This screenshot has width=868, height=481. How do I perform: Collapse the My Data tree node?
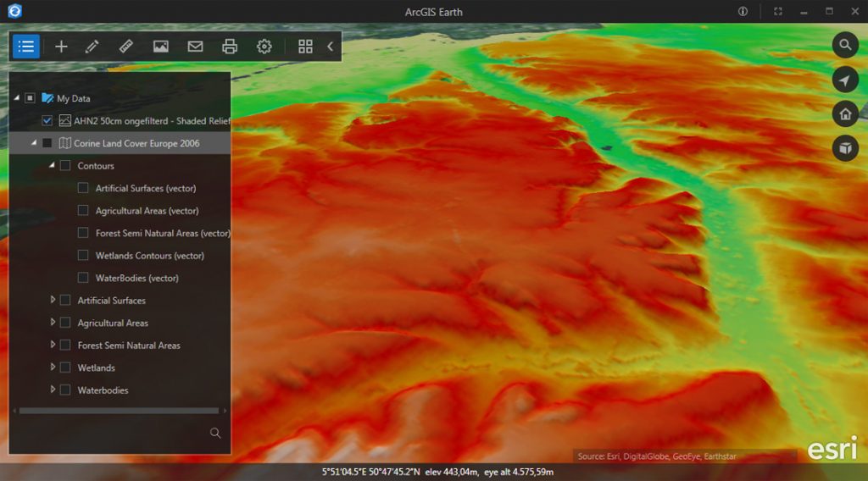coord(17,98)
